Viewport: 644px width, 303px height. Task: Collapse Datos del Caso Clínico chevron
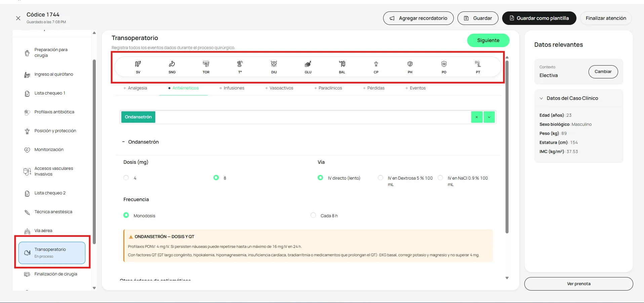coord(541,99)
